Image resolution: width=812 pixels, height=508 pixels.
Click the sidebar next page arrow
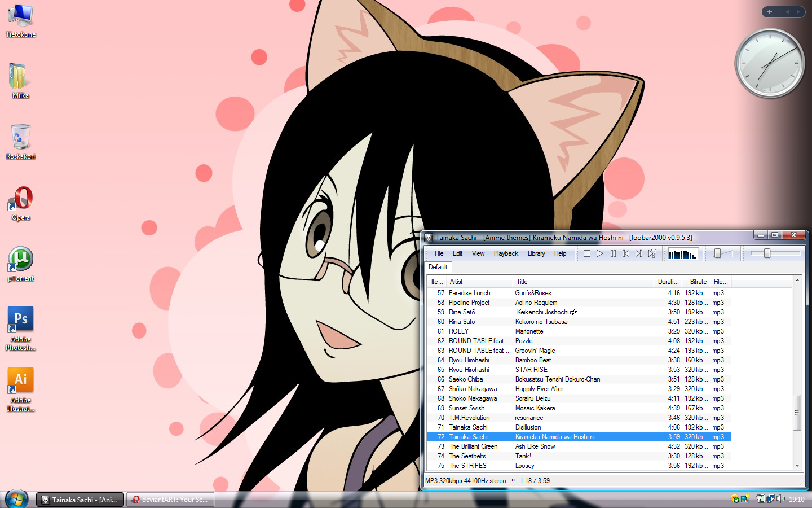tap(798, 11)
